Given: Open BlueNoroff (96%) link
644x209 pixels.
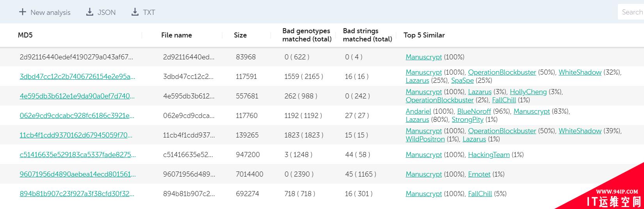Looking at the screenshot, I should click(474, 111).
